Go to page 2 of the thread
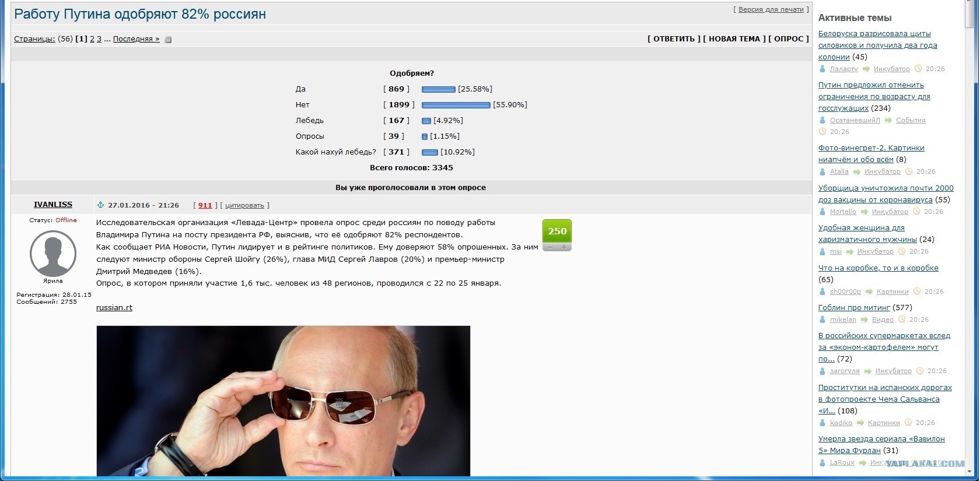The height and width of the screenshot is (481, 980). click(92, 39)
